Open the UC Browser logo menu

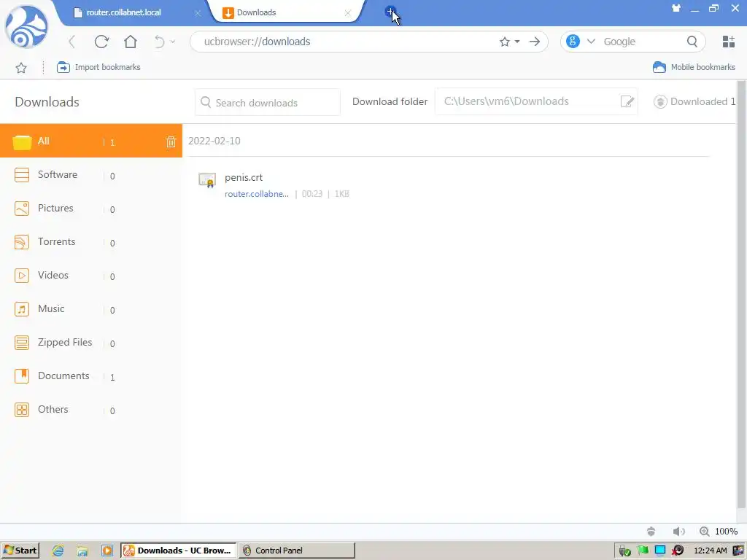pyautogui.click(x=26, y=28)
